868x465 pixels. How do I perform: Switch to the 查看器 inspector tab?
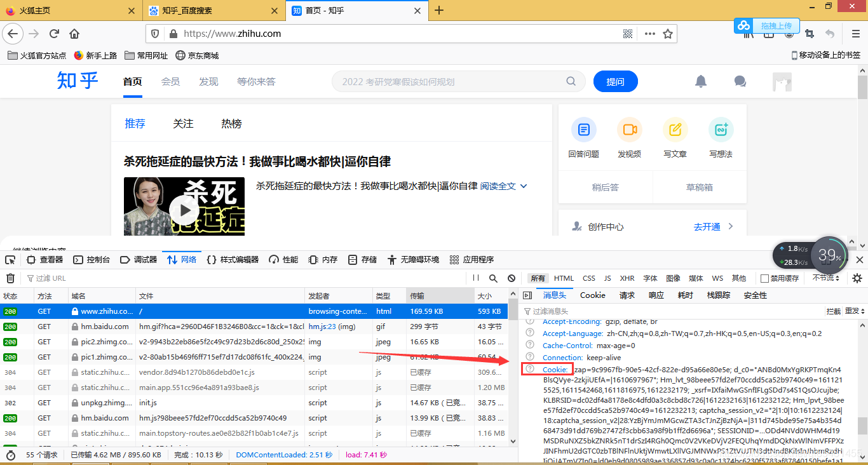44,260
